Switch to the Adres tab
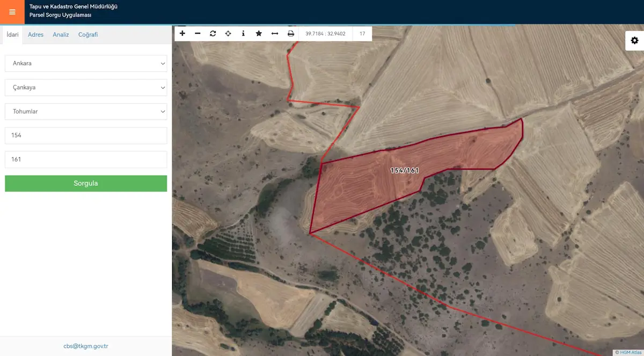Viewport: 644px width, 356px height. pyautogui.click(x=35, y=34)
